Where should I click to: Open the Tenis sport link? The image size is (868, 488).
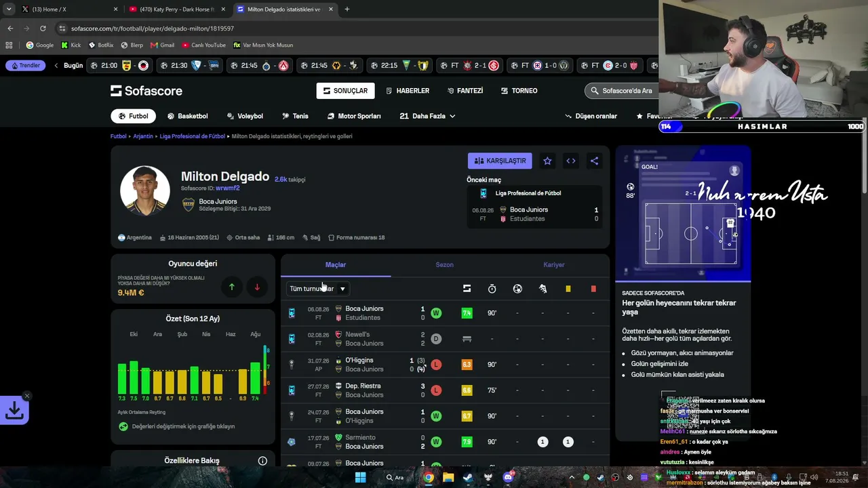tap(295, 116)
